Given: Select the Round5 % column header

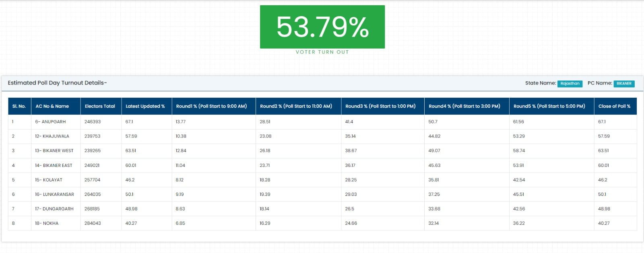Looking at the screenshot, I should pyautogui.click(x=549, y=106).
